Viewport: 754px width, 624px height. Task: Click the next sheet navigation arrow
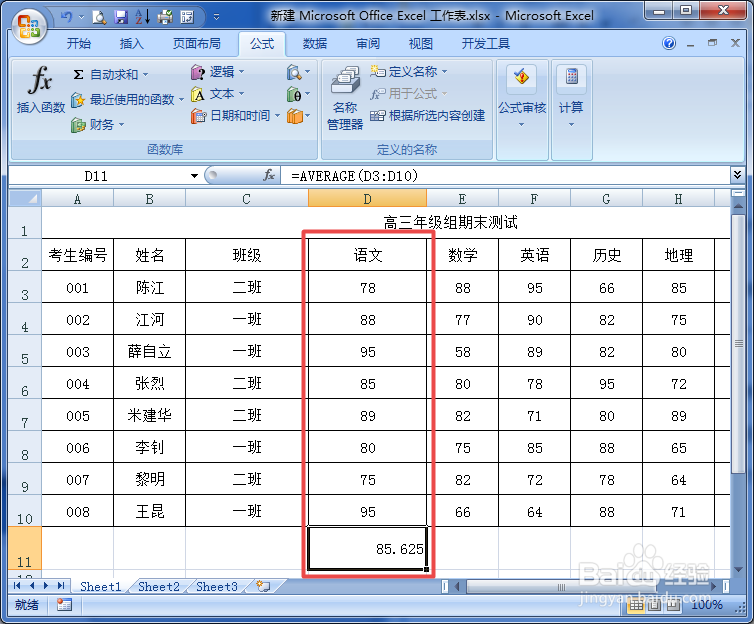tap(46, 586)
